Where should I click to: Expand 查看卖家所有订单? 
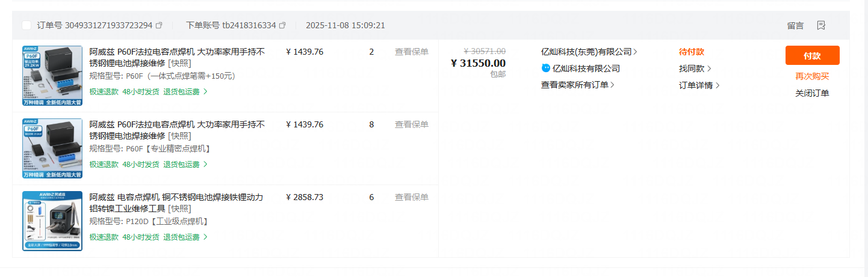click(x=577, y=85)
